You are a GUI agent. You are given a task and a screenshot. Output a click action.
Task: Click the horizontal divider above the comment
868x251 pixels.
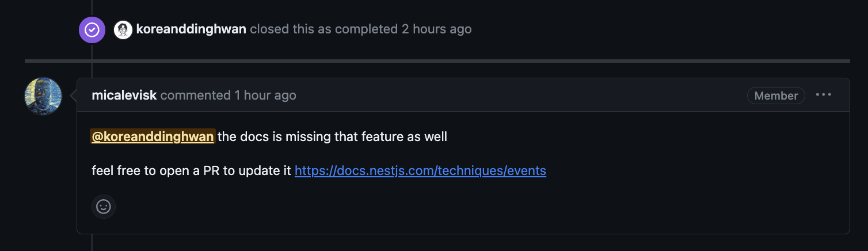[x=437, y=60]
